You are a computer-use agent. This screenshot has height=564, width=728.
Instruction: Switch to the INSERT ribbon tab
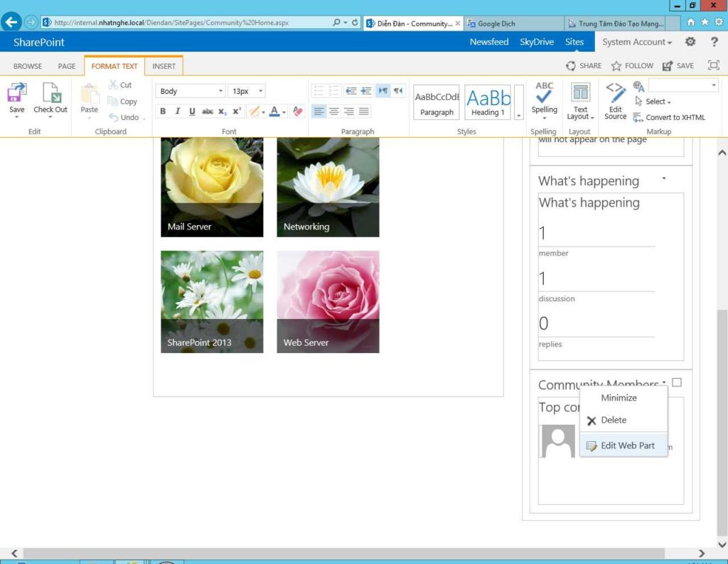click(164, 66)
